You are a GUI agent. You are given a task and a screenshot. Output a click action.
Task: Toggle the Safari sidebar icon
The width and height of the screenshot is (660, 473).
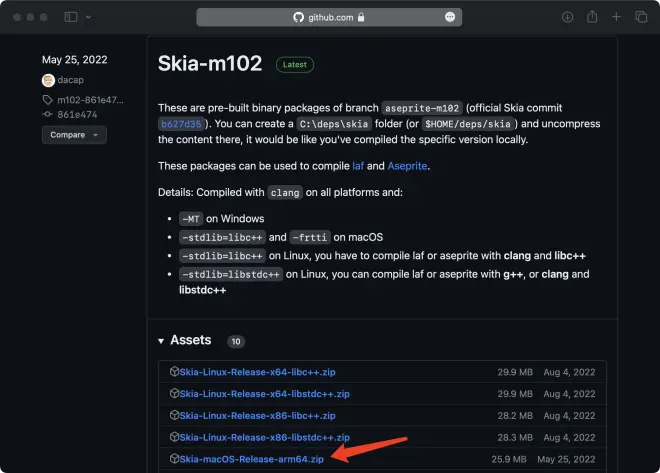71,17
